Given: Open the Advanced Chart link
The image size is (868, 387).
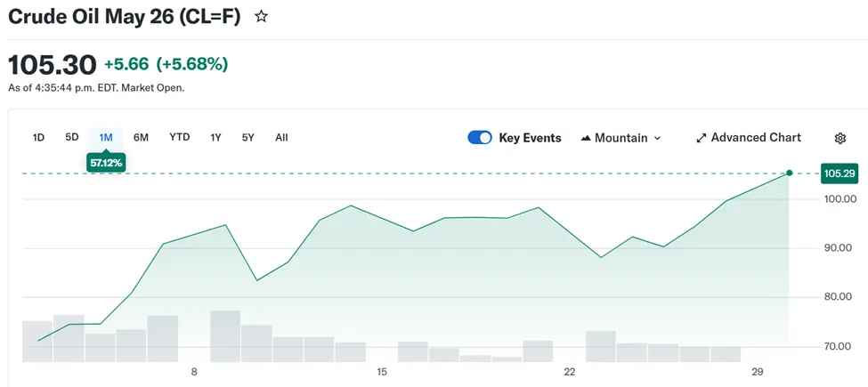Looking at the screenshot, I should [756, 138].
